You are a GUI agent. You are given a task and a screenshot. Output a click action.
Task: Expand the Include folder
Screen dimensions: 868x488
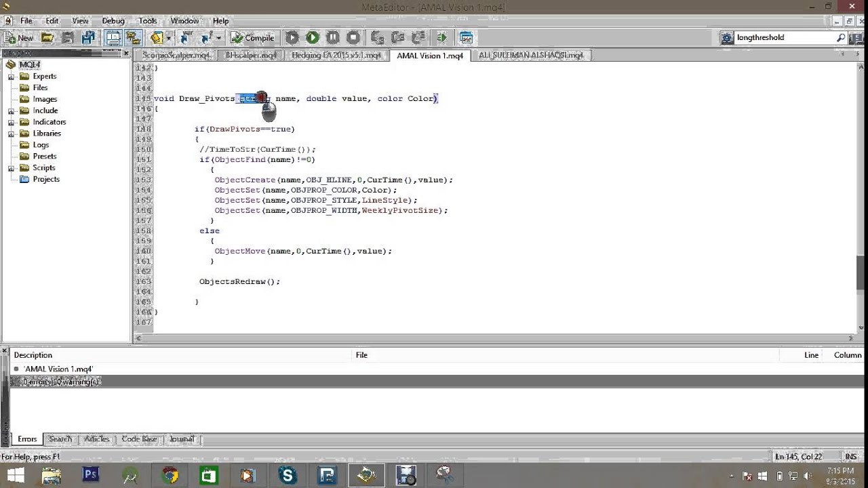11,110
